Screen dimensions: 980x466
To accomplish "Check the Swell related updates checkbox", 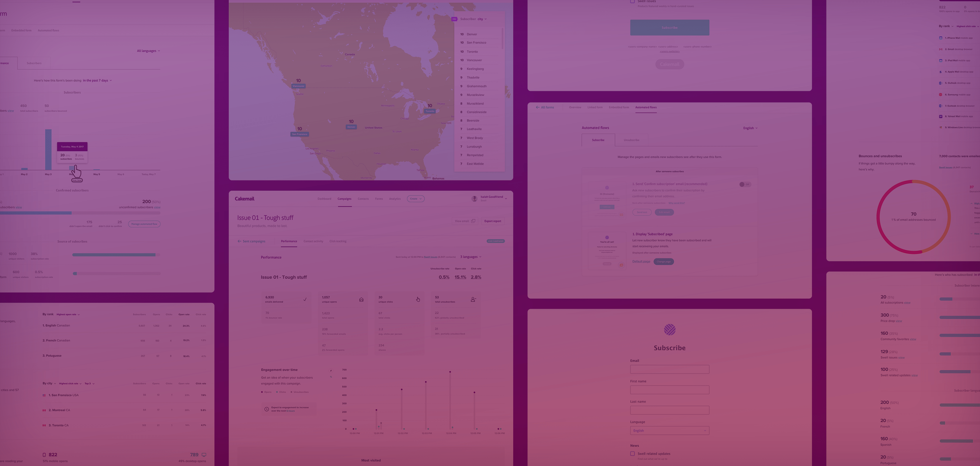I will [632, 453].
